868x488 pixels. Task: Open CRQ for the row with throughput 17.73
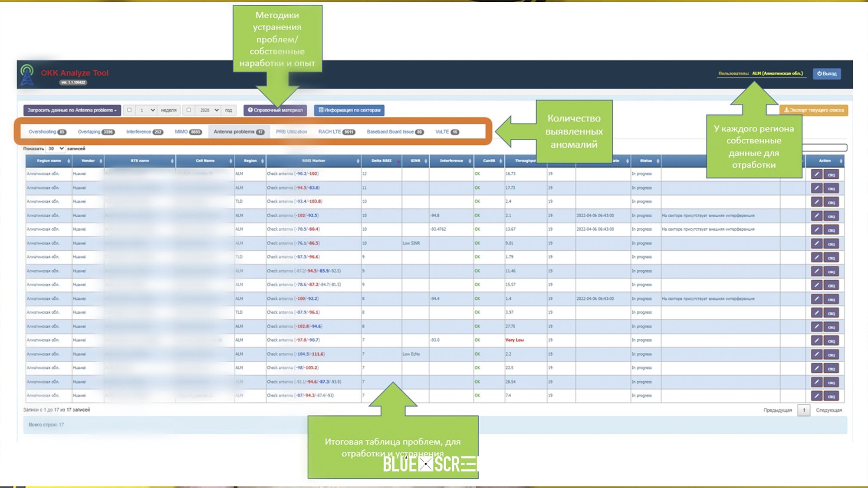click(831, 188)
